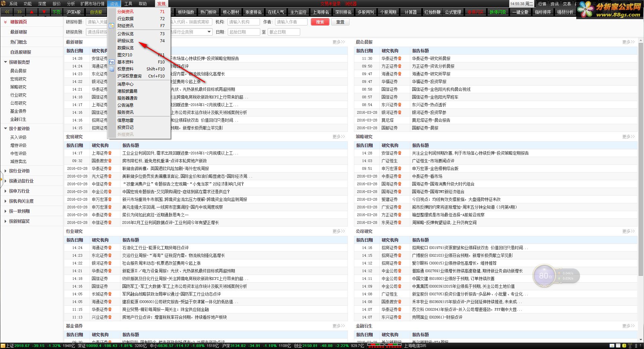Click 更多>> link for 晨会晨报
The image size is (644, 349).
click(x=628, y=42)
